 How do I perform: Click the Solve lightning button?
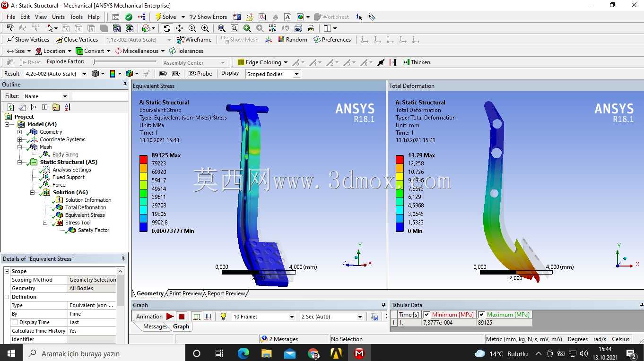tap(165, 17)
